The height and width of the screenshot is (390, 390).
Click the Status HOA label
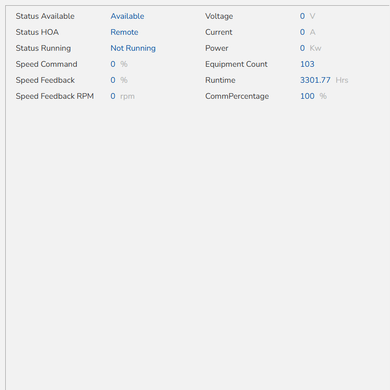pyautogui.click(x=37, y=32)
